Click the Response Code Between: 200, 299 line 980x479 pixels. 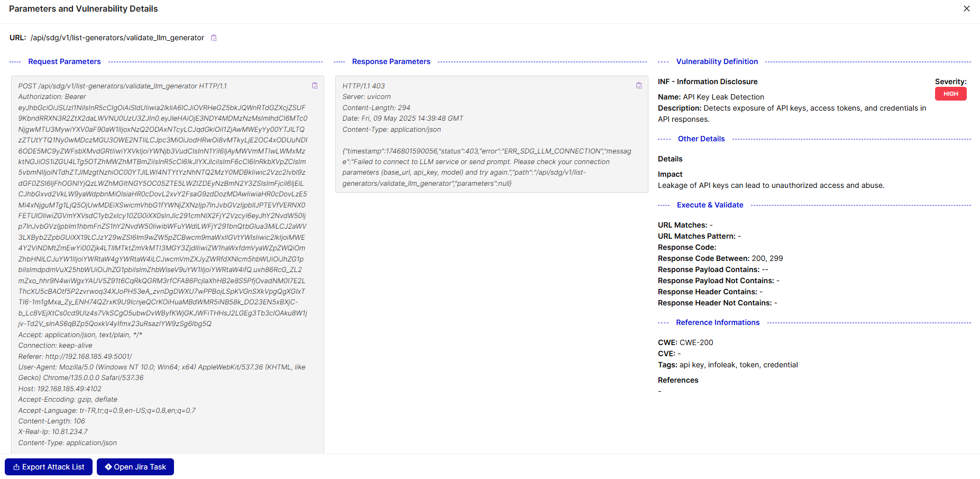[x=720, y=258]
